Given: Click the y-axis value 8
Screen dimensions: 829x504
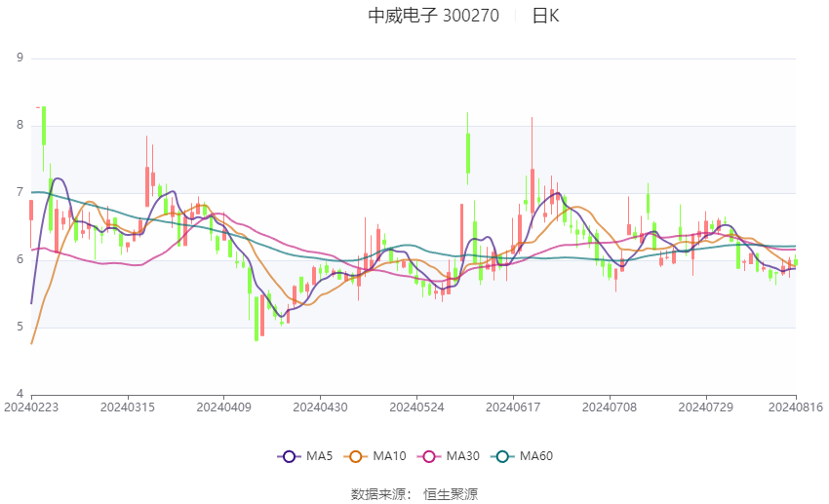Looking at the screenshot, I should pos(20,125).
